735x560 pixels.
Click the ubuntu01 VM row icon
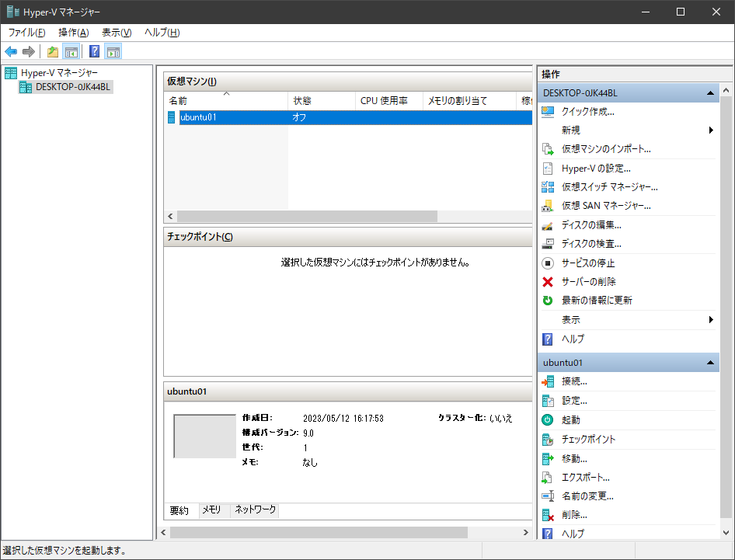point(172,117)
